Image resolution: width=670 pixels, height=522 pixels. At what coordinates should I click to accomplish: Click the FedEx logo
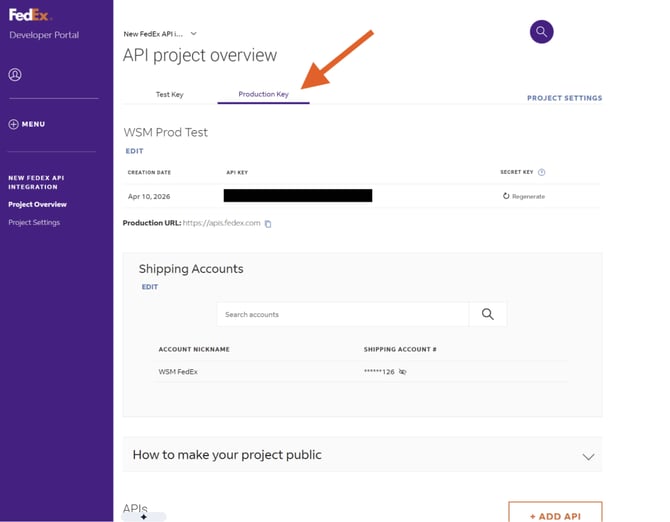coord(29,15)
